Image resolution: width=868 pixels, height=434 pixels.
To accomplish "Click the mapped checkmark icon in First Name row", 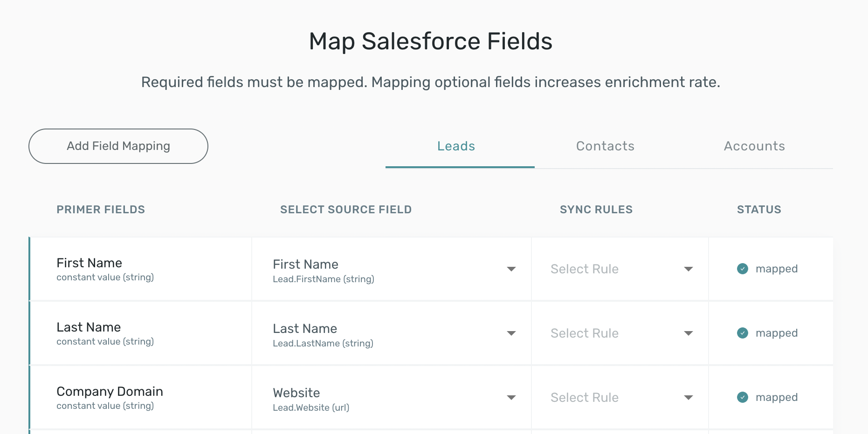I will pos(743,269).
